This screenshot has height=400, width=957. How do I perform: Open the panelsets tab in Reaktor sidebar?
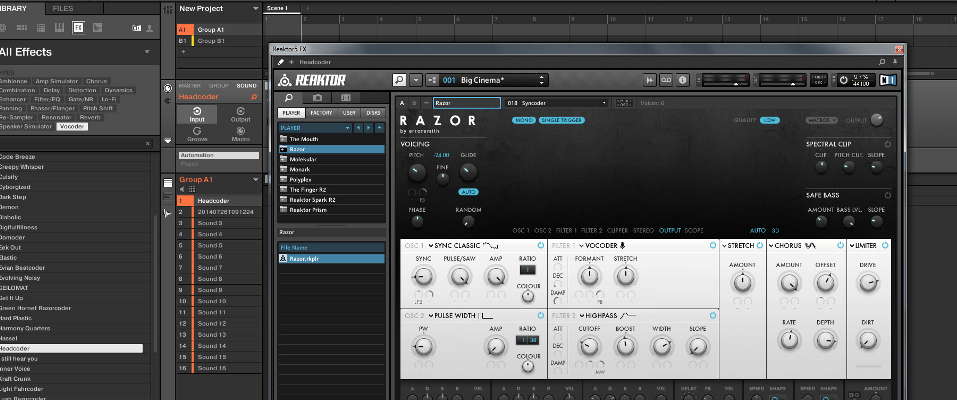(x=345, y=98)
